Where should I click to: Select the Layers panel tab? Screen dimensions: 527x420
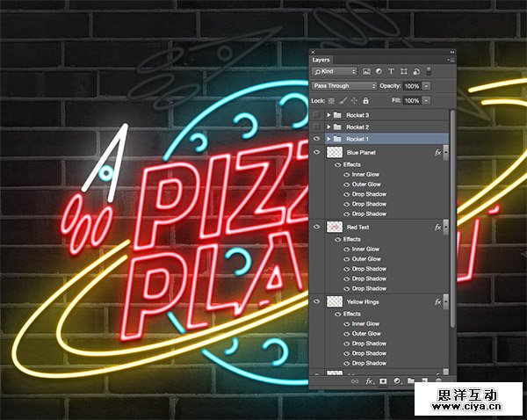[x=322, y=59]
